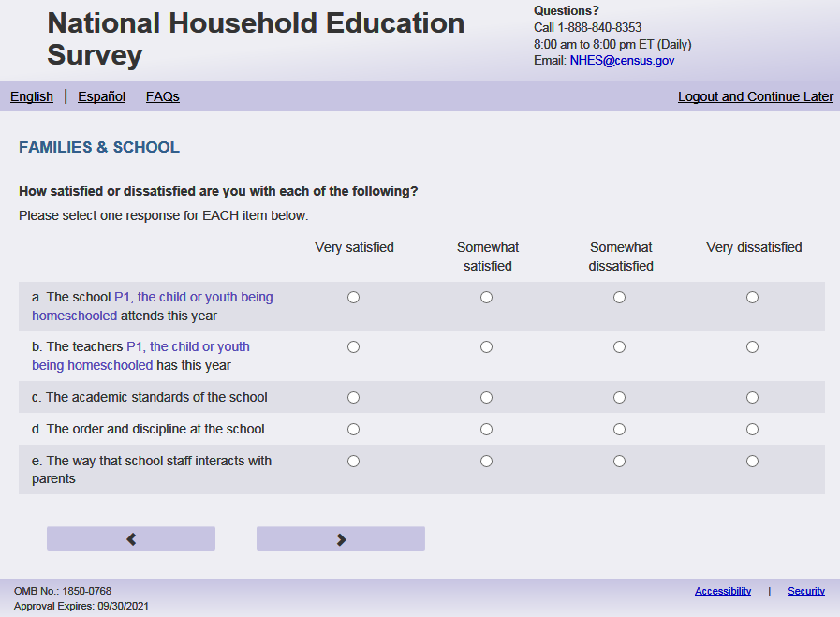Open the Accessibility link in the footer
Viewport: 840px width, 617px height.
coord(722,591)
